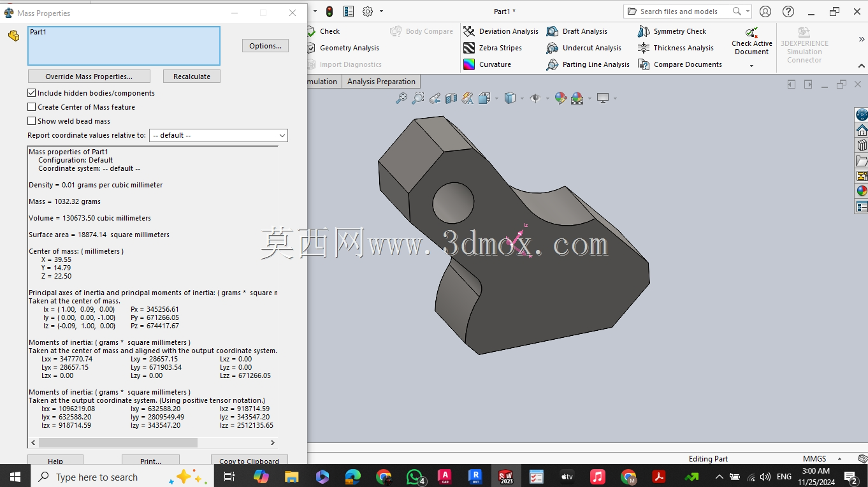This screenshot has height=487, width=868.
Task: Click the results scroll right arrow
Action: click(273, 442)
